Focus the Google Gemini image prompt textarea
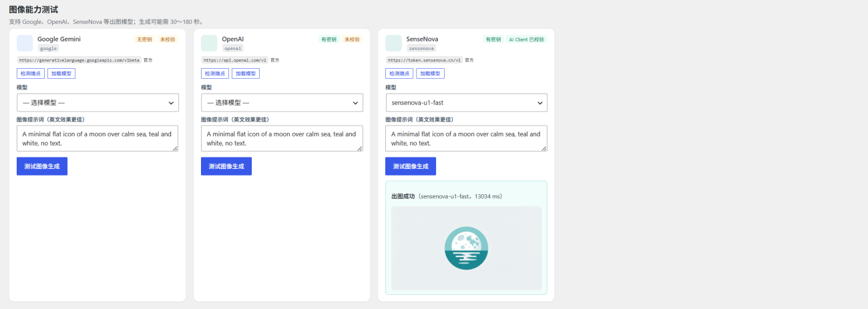Image resolution: width=868 pixels, height=309 pixels. pos(97,138)
